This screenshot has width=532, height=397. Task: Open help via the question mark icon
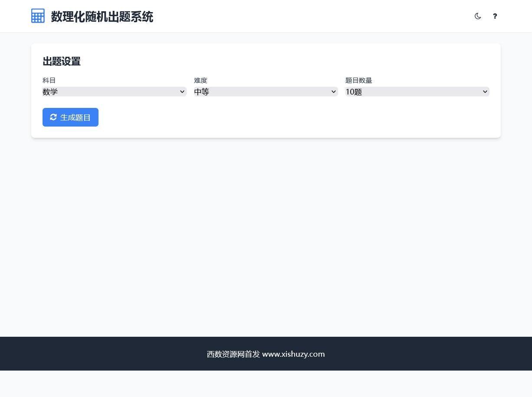click(x=495, y=16)
